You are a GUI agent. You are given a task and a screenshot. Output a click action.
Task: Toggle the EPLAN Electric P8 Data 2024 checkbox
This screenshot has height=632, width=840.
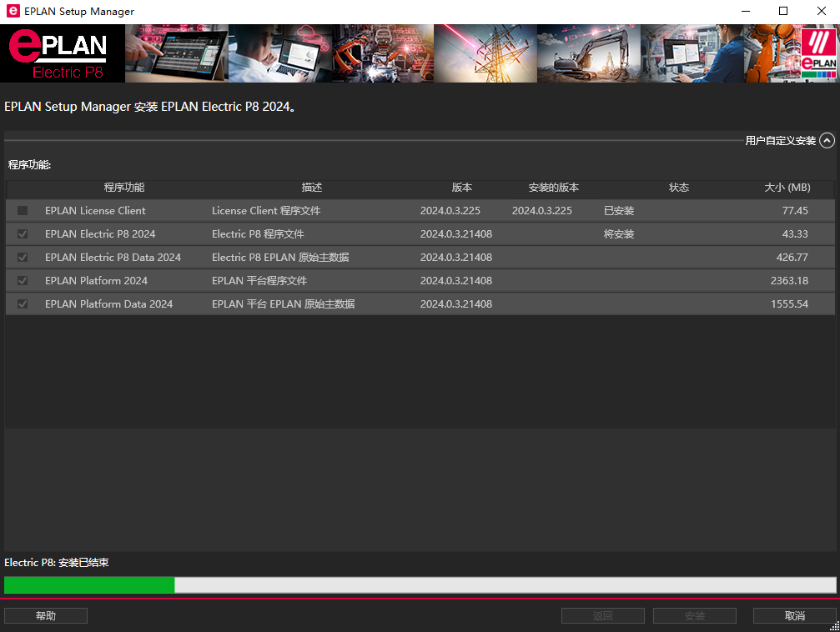(x=23, y=257)
